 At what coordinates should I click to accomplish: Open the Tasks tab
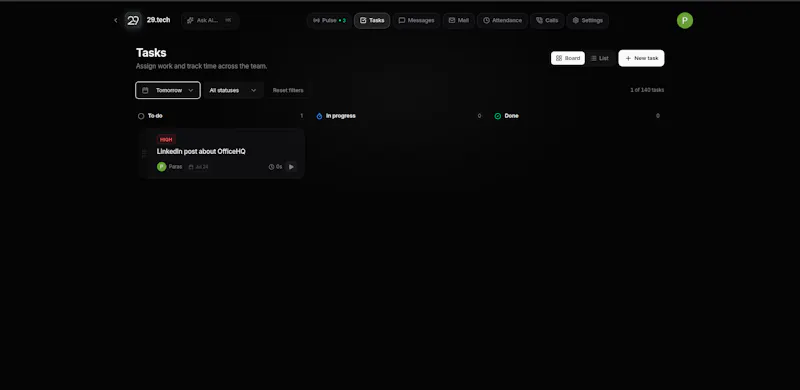372,20
